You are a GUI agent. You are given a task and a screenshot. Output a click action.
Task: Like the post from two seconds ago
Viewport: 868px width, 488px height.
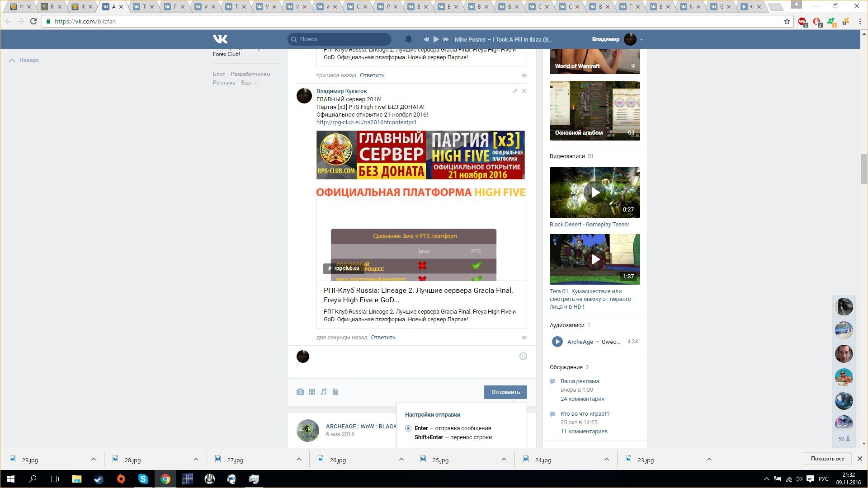[524, 338]
